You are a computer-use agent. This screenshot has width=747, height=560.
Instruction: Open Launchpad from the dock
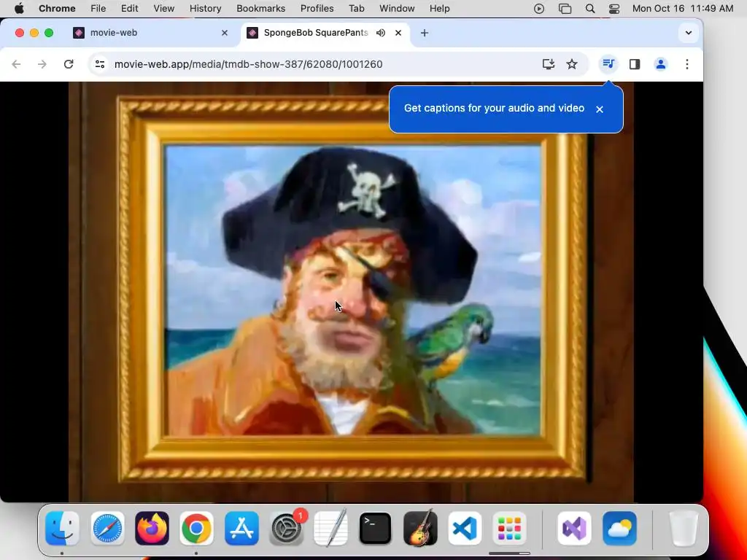pyautogui.click(x=509, y=528)
